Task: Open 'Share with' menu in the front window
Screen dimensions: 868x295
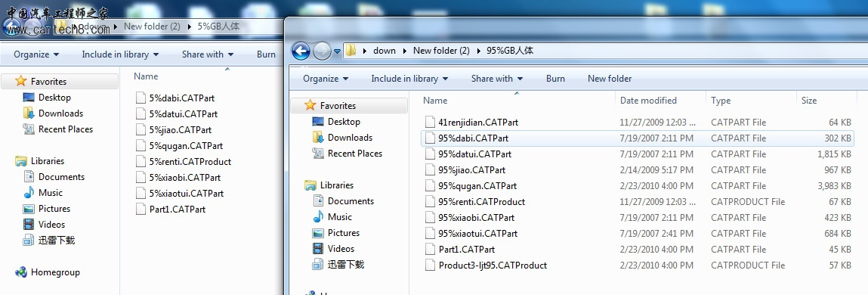Action: coord(496,79)
